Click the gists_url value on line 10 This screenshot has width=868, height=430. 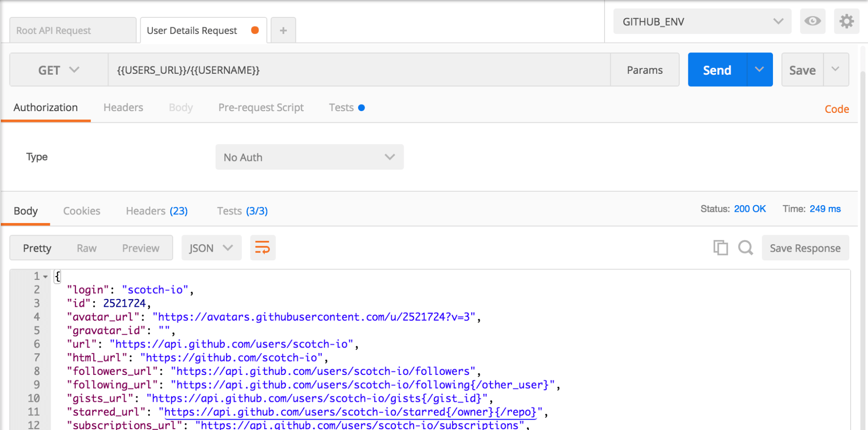[317, 398]
